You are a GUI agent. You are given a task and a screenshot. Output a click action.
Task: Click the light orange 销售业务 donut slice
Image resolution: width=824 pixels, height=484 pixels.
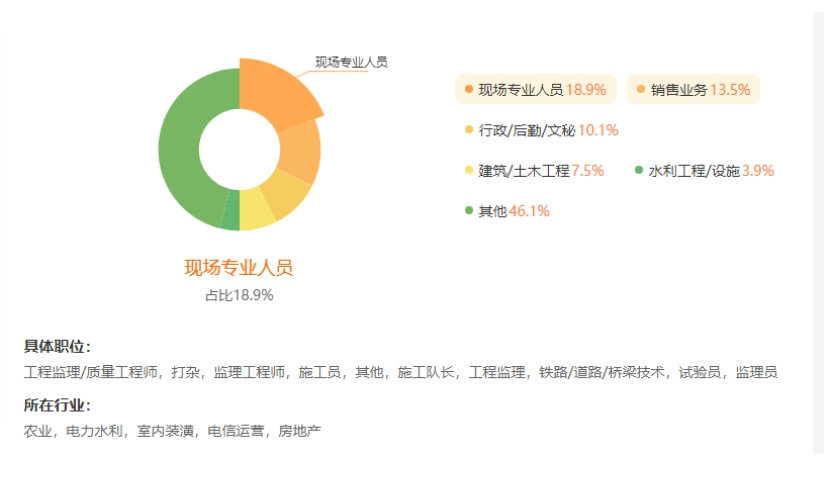(300, 150)
